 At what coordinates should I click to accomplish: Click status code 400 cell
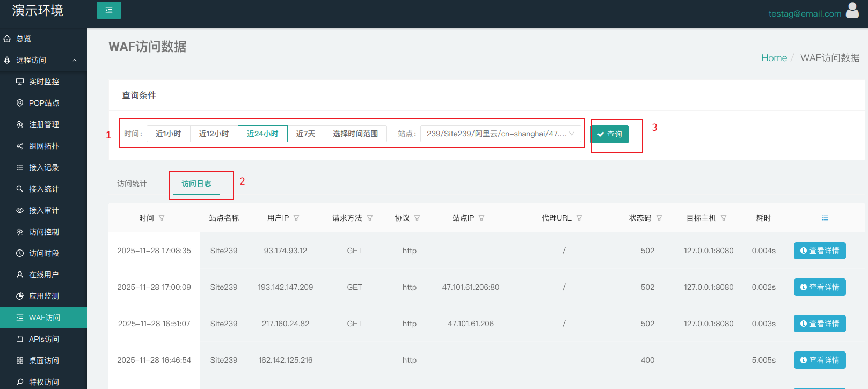click(647, 360)
